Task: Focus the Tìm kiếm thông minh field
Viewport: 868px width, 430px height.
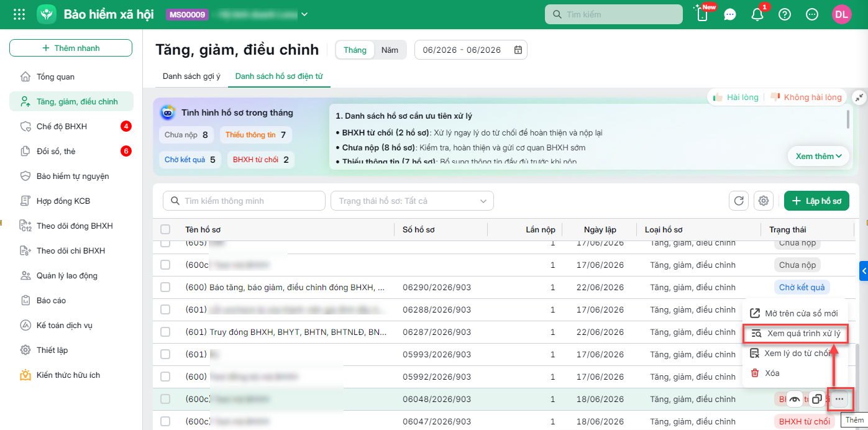Action: (x=244, y=201)
